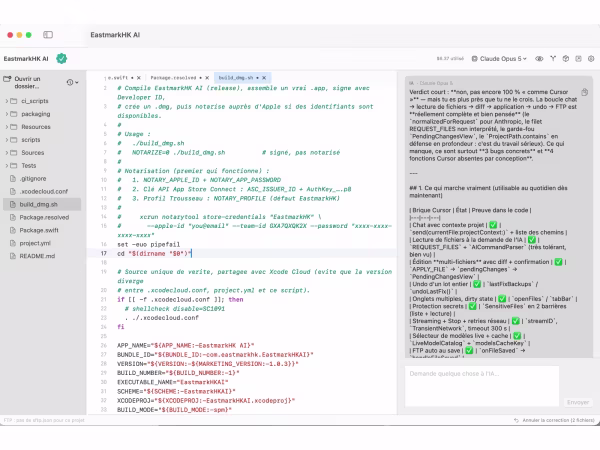Screen dimensions: 600x450
Task: Click the Tests folder icon
Action: pyautogui.click(x=13, y=166)
